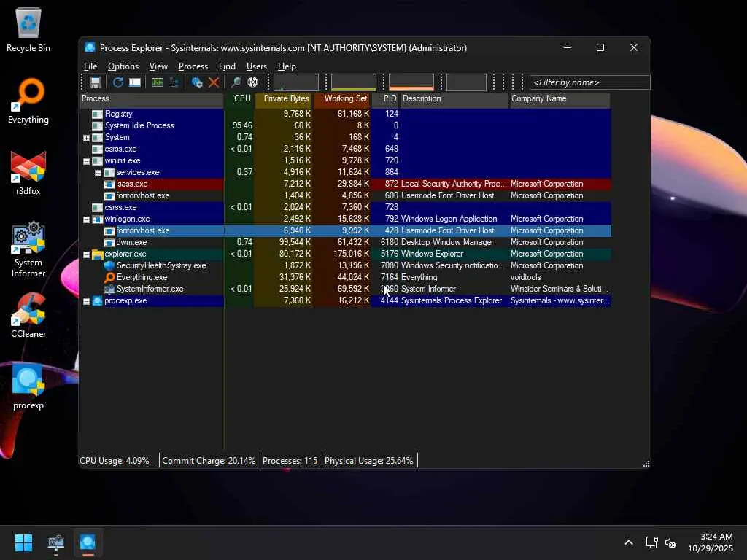Select the SecurityHealthSystray.exe row
This screenshot has height=560, width=747.
[x=345, y=265]
